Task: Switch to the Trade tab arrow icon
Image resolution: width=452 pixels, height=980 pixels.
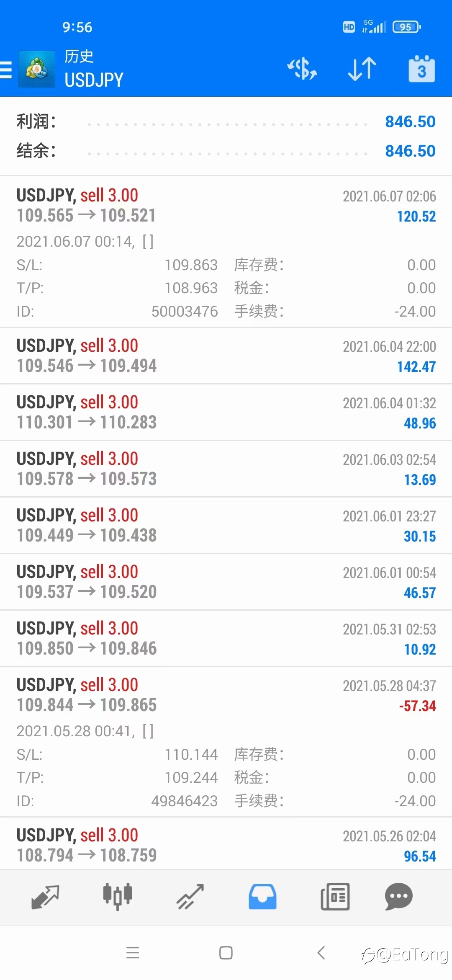Action: pyautogui.click(x=190, y=897)
